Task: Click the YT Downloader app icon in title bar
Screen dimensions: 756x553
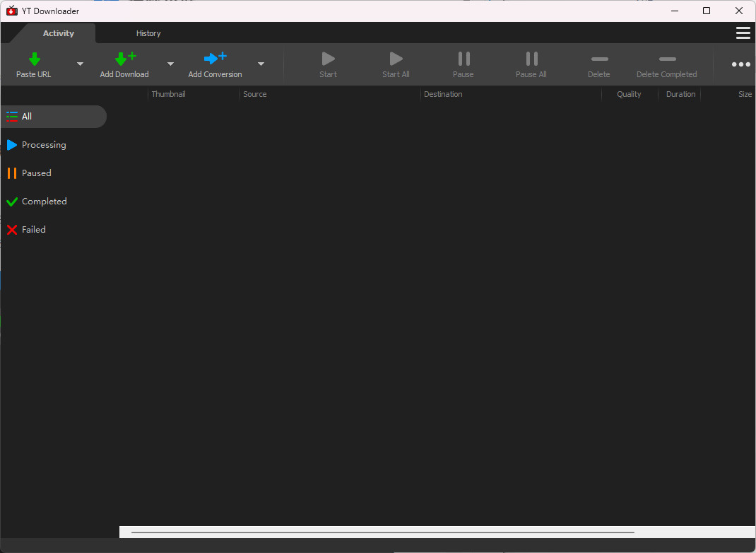Action: coord(11,11)
